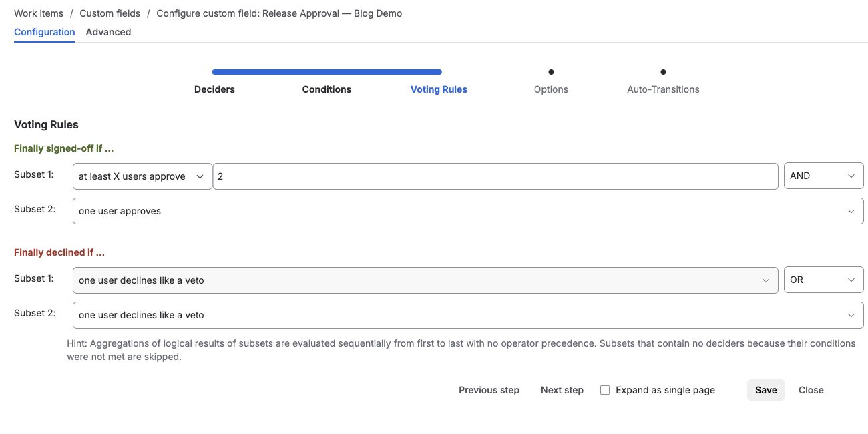Click the 'Finally declined if ...' heading
This screenshot has width=868, height=434.
[59, 252]
